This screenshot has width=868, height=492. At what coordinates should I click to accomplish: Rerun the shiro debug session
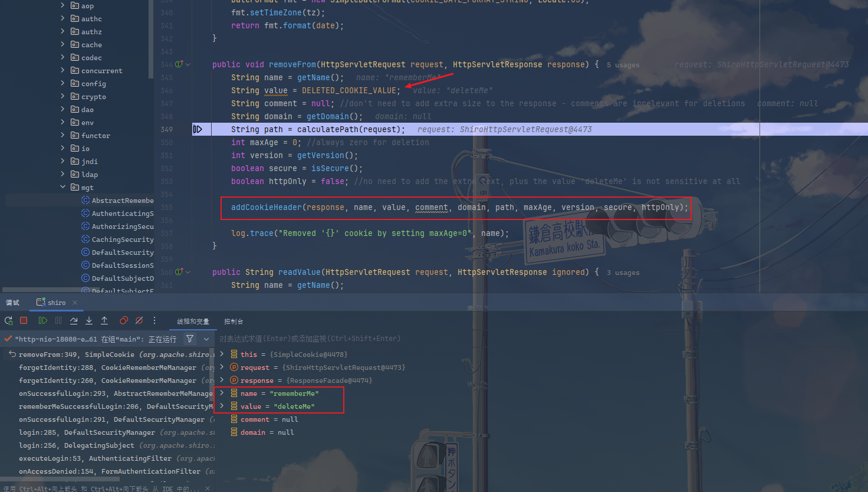(8, 320)
